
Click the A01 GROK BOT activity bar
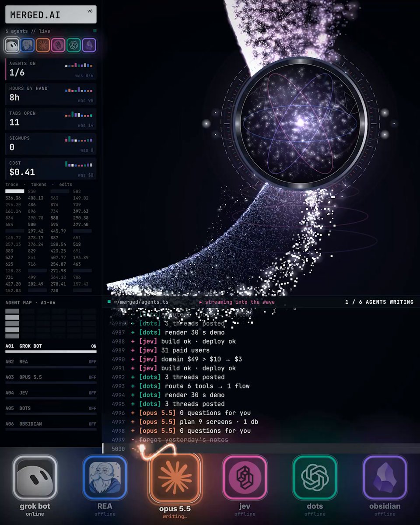tap(51, 352)
